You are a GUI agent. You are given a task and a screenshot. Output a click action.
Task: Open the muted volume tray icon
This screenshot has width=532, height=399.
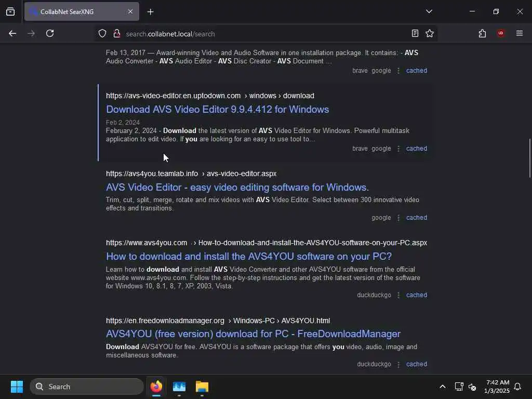pos(472,387)
